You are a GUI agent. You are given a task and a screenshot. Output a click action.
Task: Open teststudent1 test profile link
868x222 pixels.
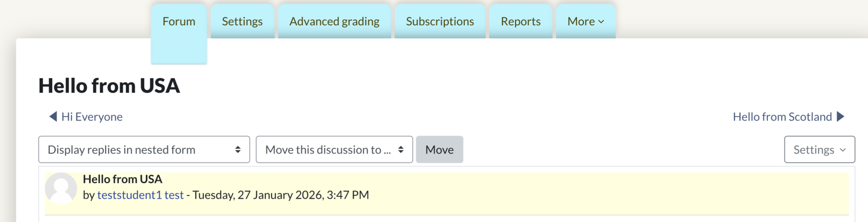(x=140, y=195)
